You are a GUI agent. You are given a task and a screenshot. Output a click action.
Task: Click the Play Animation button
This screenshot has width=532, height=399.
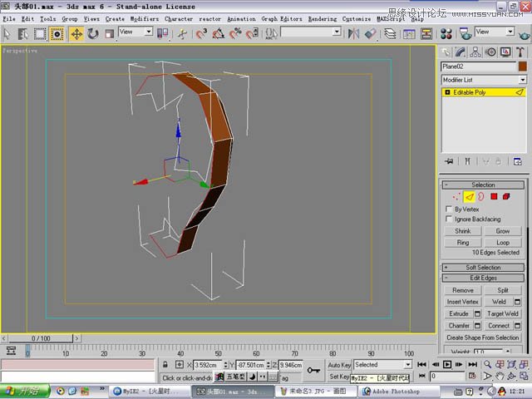[447, 364]
